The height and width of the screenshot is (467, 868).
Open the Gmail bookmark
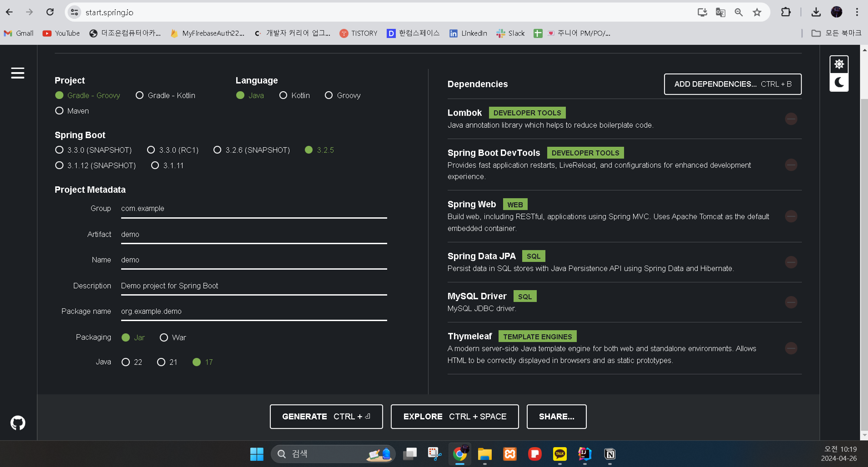(x=19, y=33)
